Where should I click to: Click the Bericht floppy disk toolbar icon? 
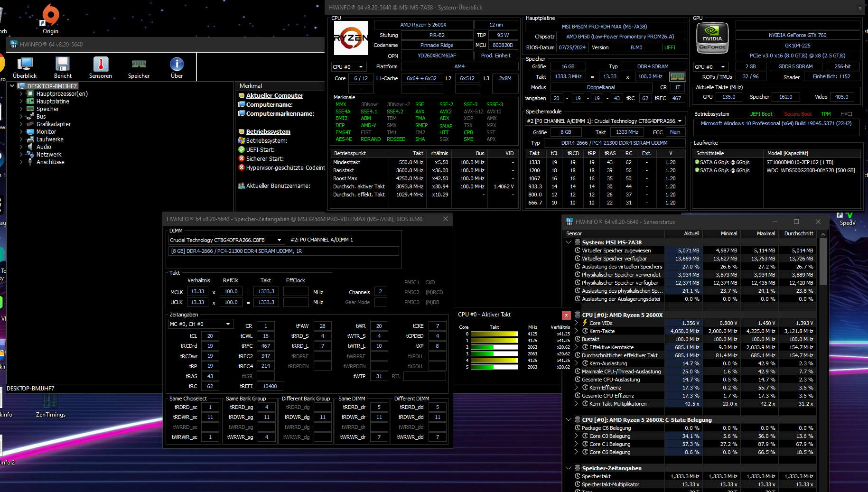(63, 67)
